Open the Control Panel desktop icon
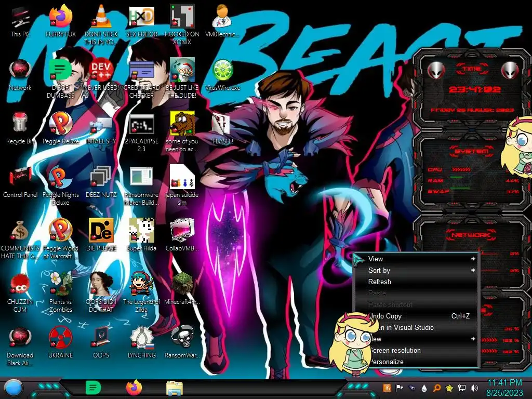The width and height of the screenshot is (532, 399). [x=20, y=182]
